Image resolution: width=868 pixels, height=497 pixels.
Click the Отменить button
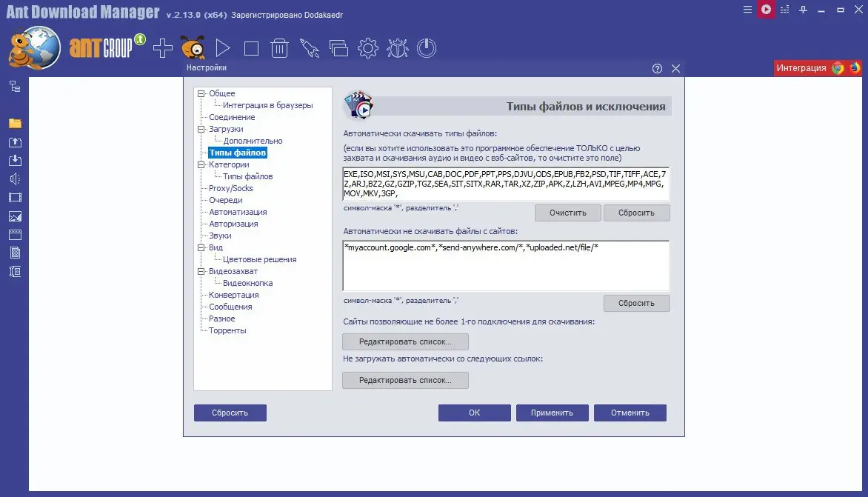point(630,413)
